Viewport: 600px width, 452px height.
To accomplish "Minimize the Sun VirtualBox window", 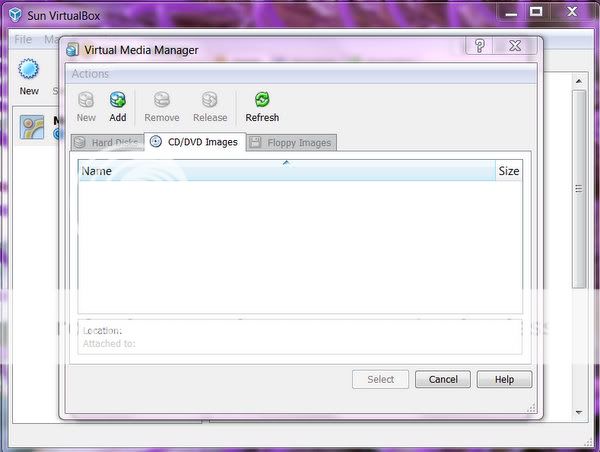I will tap(511, 13).
